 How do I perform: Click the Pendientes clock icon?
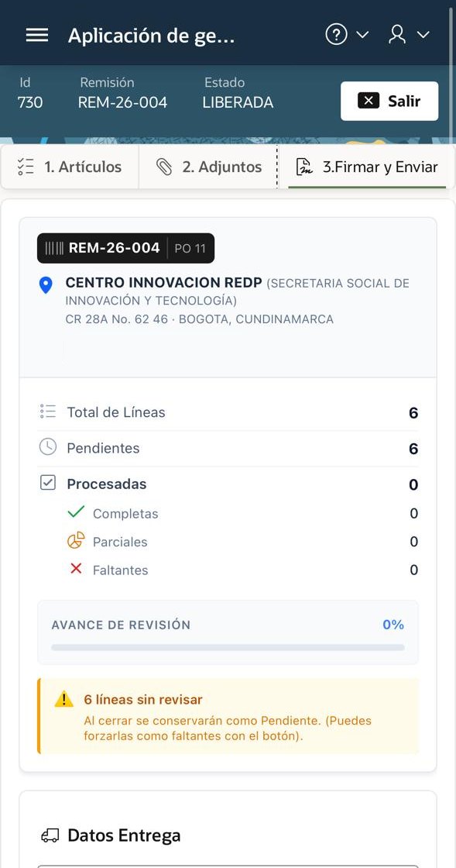click(x=48, y=447)
